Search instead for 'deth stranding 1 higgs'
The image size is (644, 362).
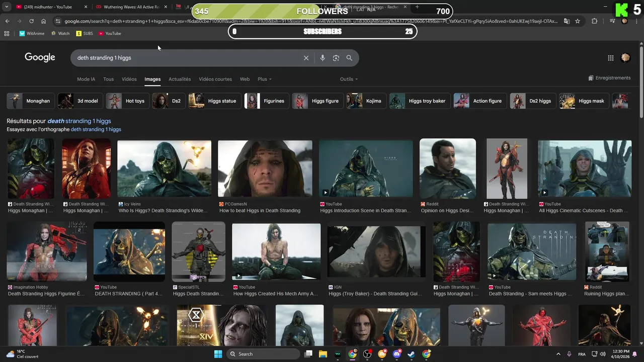click(x=96, y=130)
